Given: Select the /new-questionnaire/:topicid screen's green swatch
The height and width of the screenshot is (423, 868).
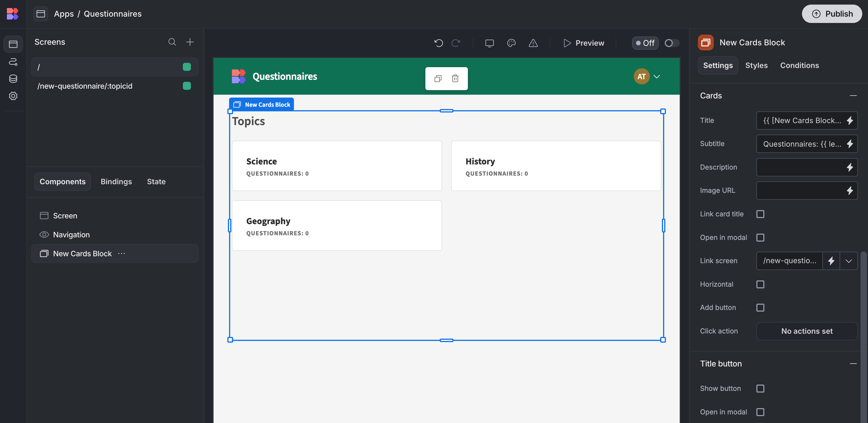Looking at the screenshot, I should coord(187,86).
